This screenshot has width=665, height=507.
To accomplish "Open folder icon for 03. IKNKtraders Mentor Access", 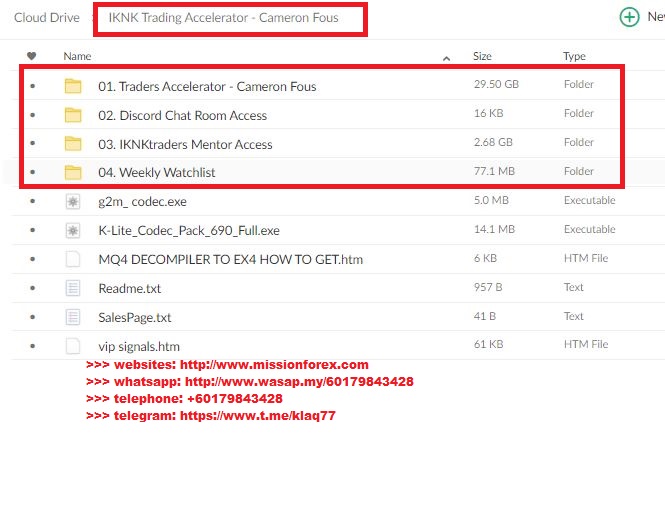I will pyautogui.click(x=73, y=143).
